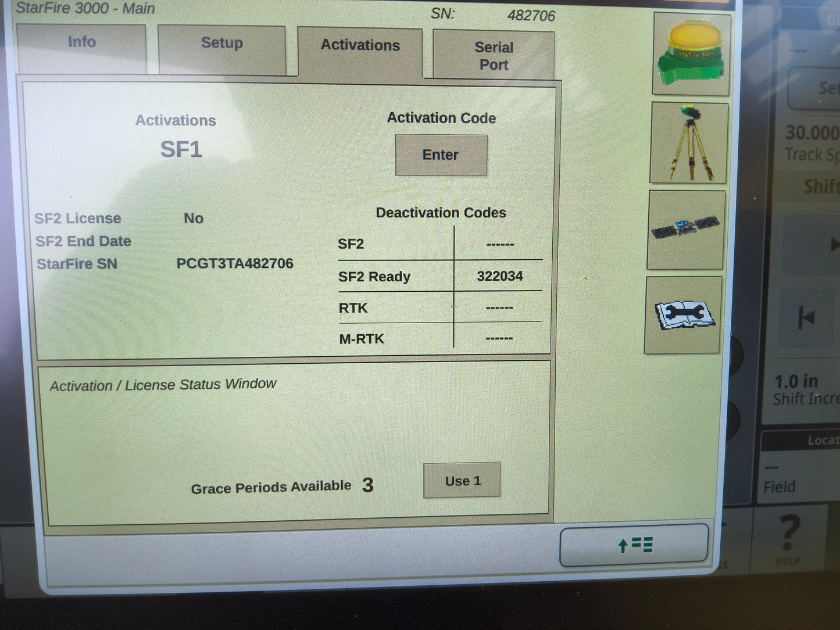Switch to the Setup tab
This screenshot has height=630, width=840.
point(222,49)
